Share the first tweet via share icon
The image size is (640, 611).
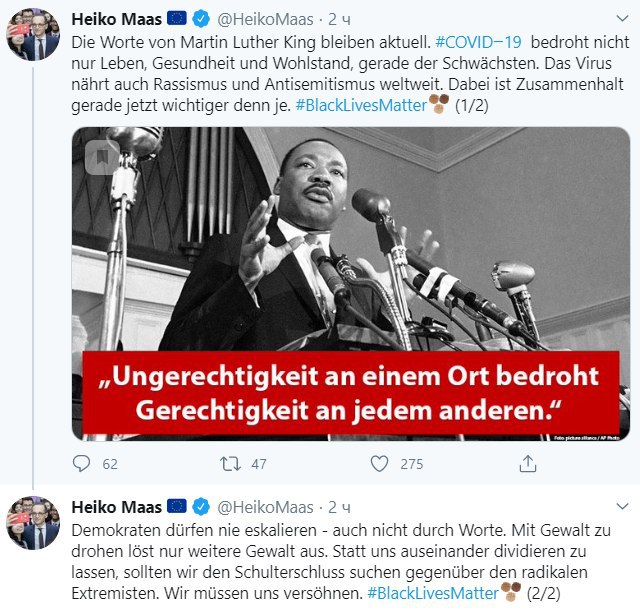(x=527, y=464)
